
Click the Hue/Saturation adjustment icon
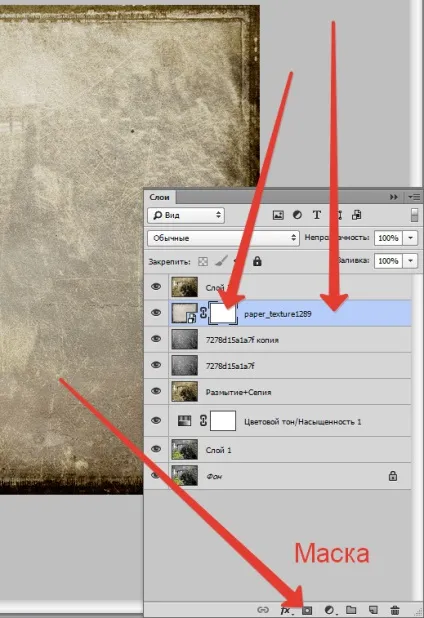coord(184,421)
